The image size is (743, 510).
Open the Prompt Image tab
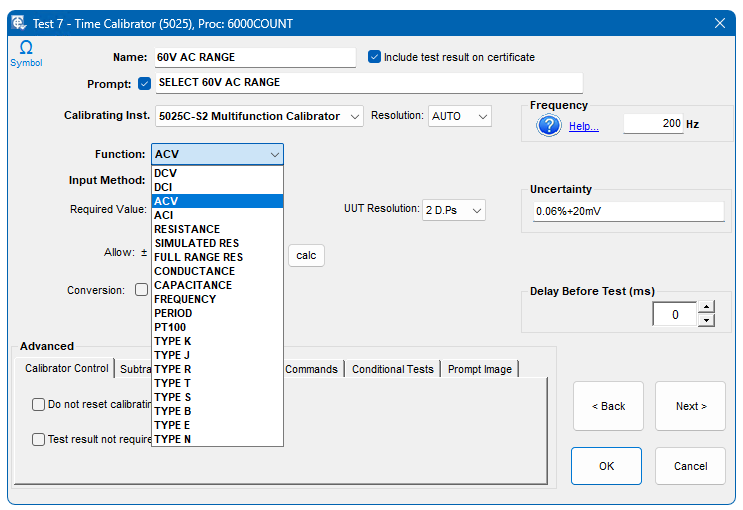tap(479, 369)
